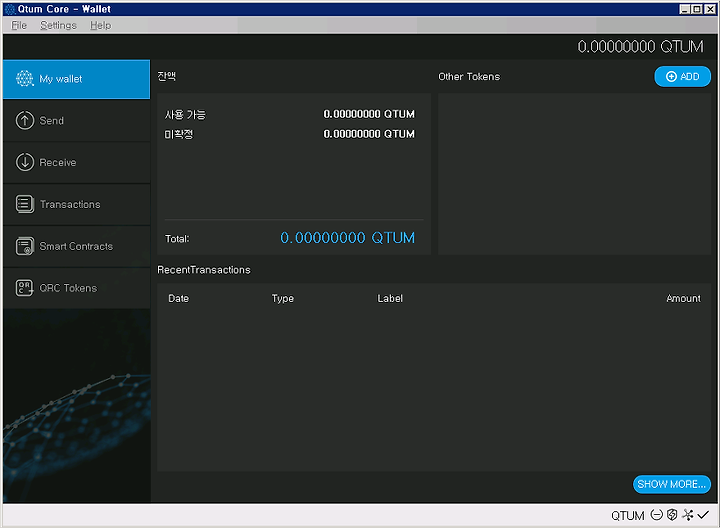The image size is (720, 528).
Task: Click the wallet encryption status icon
Action: [657, 515]
